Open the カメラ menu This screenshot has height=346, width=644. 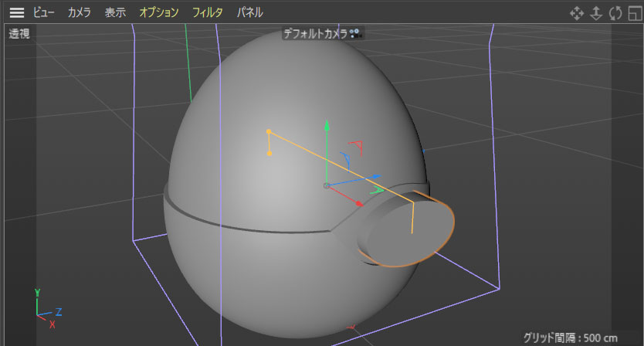tap(79, 12)
